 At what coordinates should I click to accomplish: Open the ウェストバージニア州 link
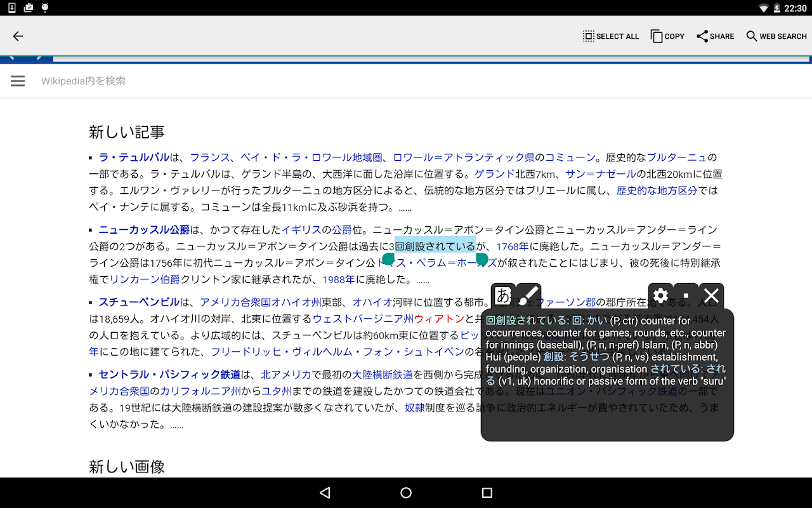point(363,319)
